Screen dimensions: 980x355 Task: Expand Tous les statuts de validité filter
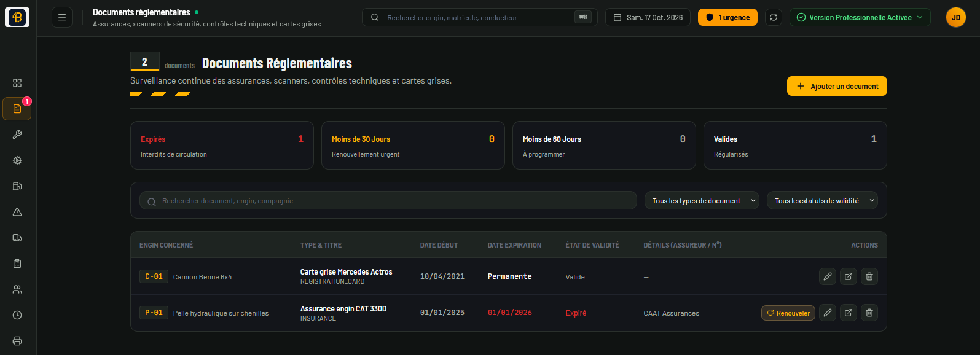[x=822, y=201]
